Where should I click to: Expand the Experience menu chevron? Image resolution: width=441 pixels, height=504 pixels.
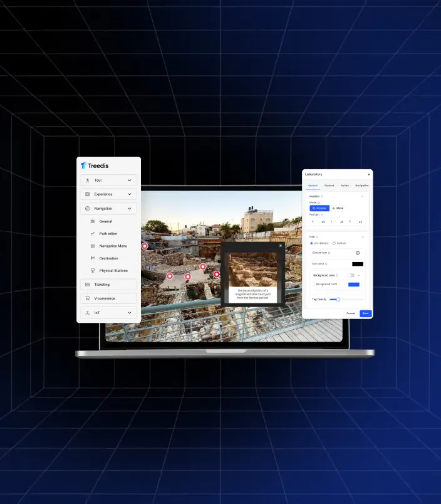tap(130, 194)
